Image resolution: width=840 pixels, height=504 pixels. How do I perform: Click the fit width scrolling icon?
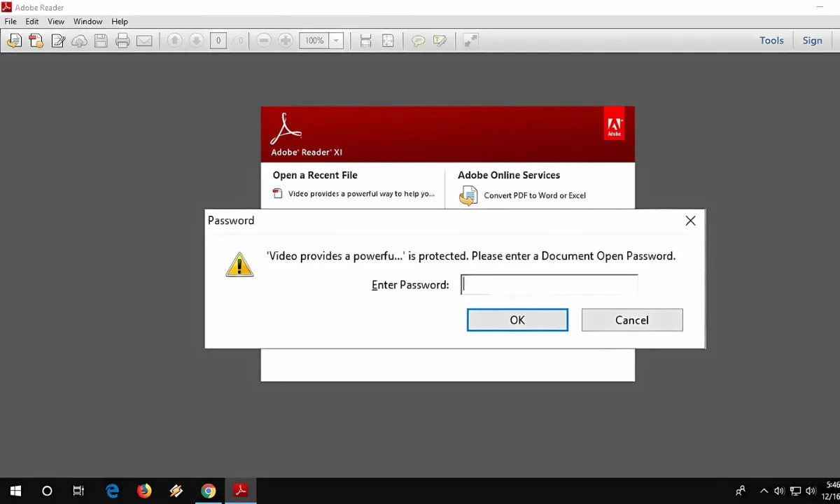click(365, 41)
